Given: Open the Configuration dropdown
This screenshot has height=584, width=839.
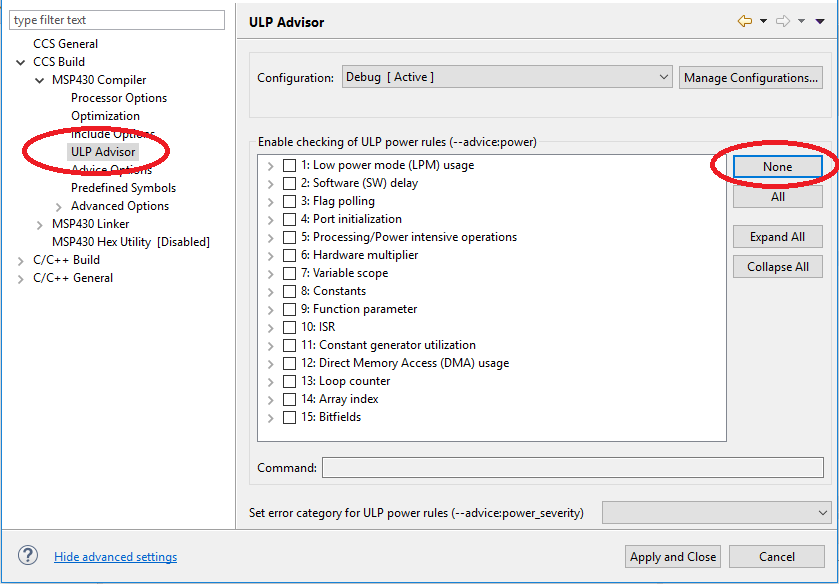Looking at the screenshot, I should (507, 77).
